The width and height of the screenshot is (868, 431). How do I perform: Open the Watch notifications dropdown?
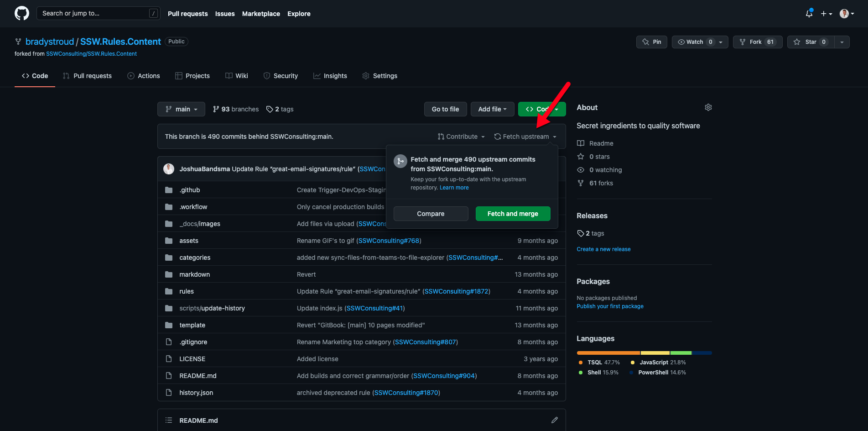[700, 42]
